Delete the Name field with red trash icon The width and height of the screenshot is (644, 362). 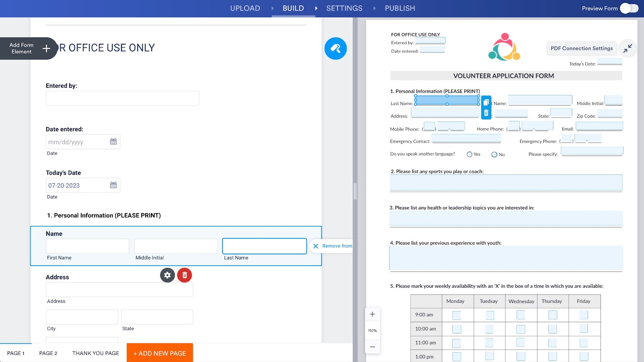[185, 275]
